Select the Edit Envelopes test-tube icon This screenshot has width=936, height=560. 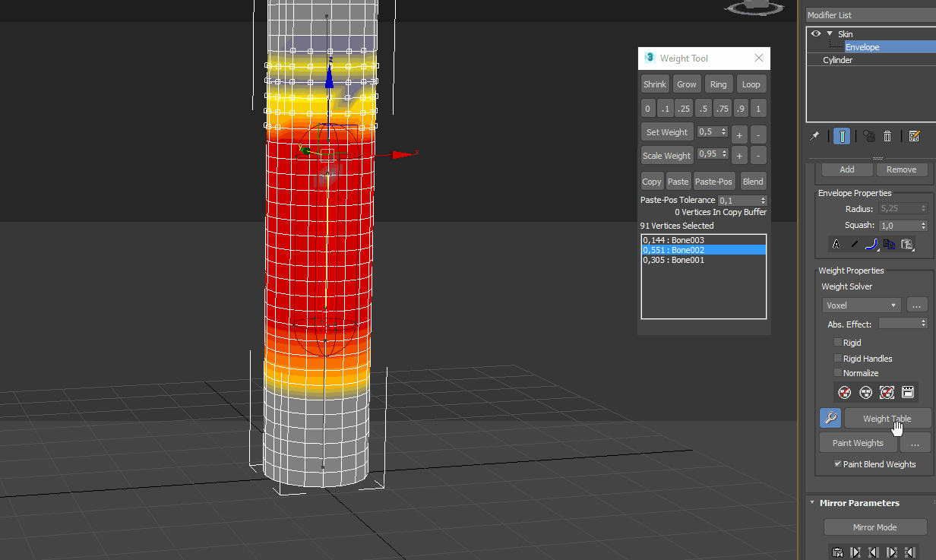point(843,137)
